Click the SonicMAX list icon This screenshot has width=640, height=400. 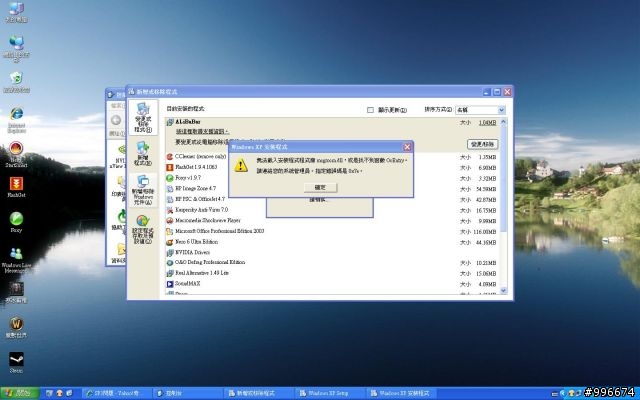pyautogui.click(x=170, y=284)
